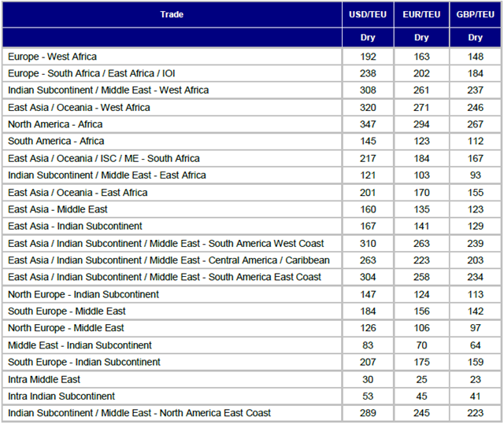Select East Asia / Oceania - East Africa
This screenshot has height=424, width=504.
click(77, 193)
